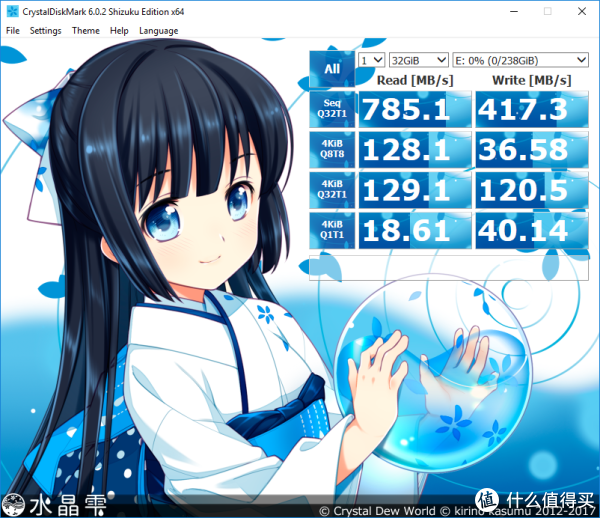Click the Write [MB/s] column header
The height and width of the screenshot is (518, 600).
point(532,80)
